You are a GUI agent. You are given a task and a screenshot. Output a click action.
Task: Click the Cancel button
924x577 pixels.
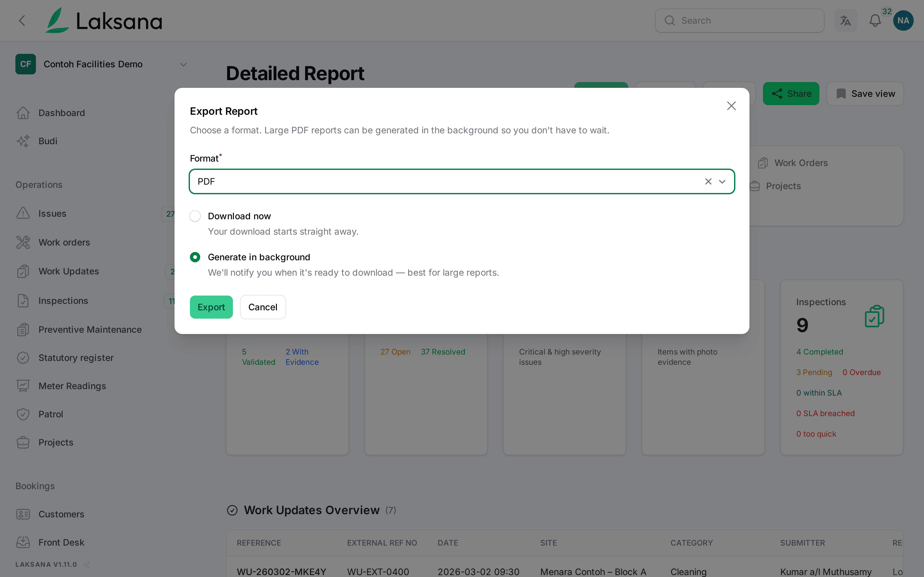coord(263,307)
